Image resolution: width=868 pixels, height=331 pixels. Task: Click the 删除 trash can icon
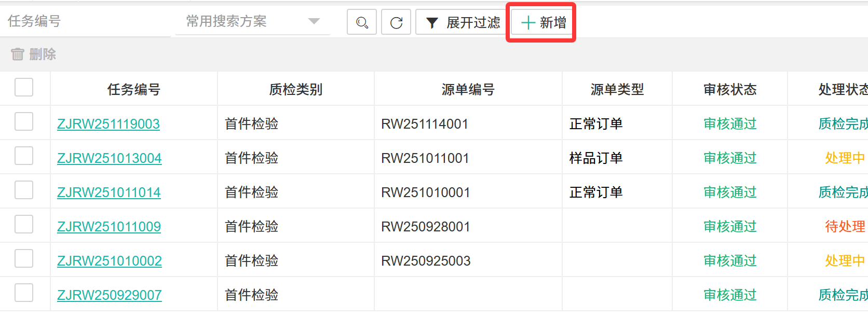point(18,54)
